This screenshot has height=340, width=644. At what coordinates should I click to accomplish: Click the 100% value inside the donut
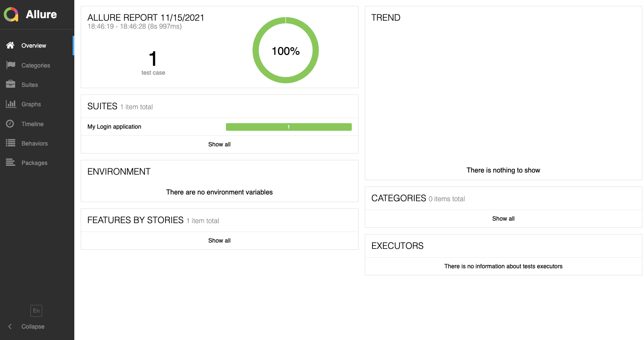click(x=286, y=51)
